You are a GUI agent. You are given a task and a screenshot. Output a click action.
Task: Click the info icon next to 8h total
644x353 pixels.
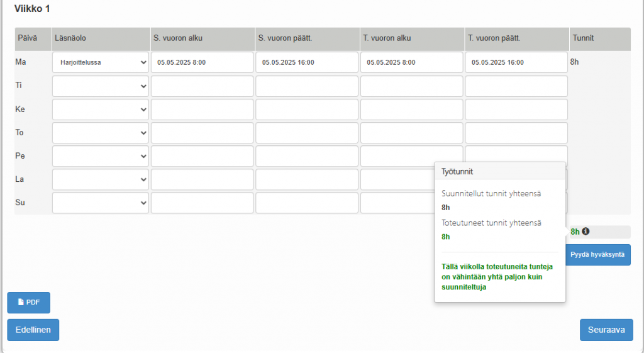coord(586,232)
